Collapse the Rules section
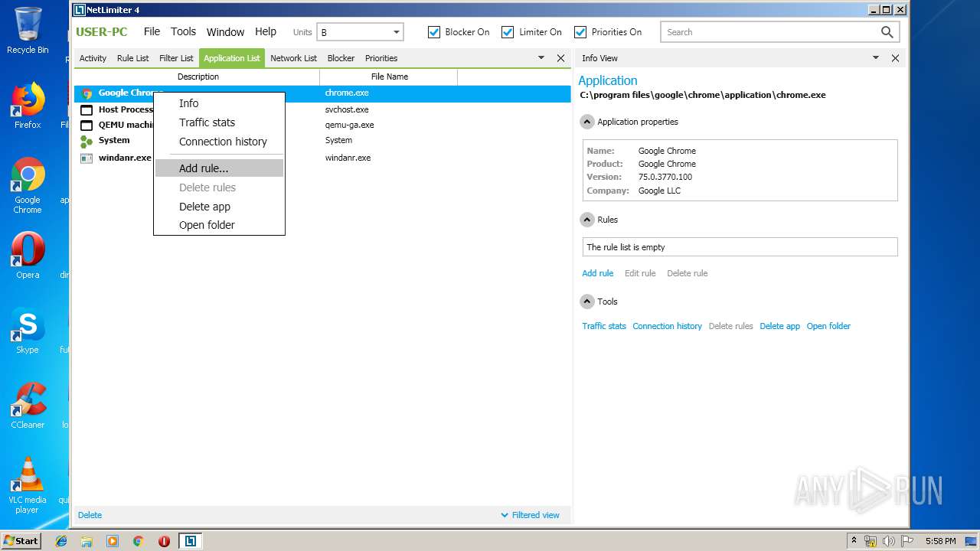This screenshot has width=980, height=551. [587, 220]
